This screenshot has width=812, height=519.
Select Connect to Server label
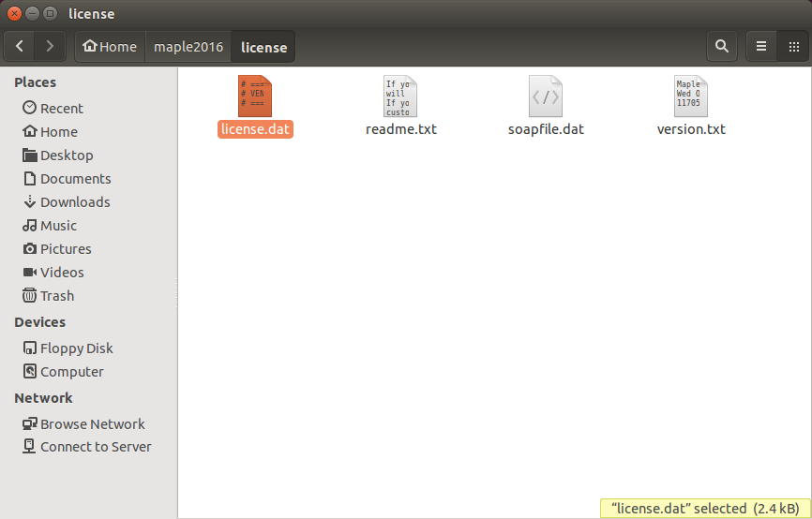point(96,447)
